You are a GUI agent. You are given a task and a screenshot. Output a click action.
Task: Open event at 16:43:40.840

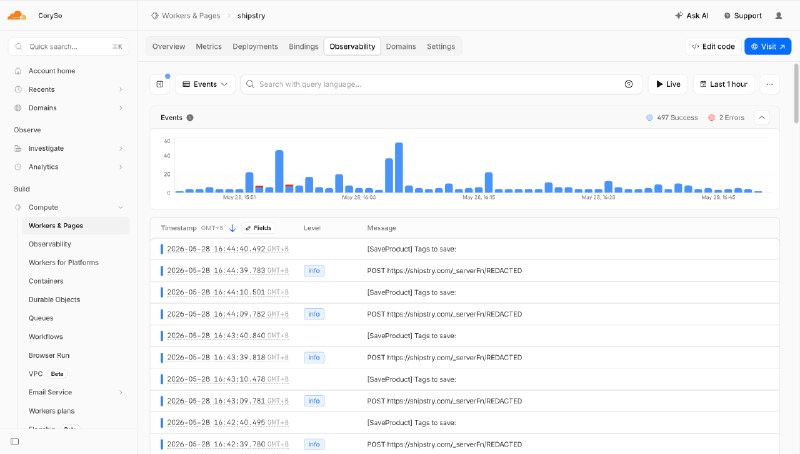point(464,336)
